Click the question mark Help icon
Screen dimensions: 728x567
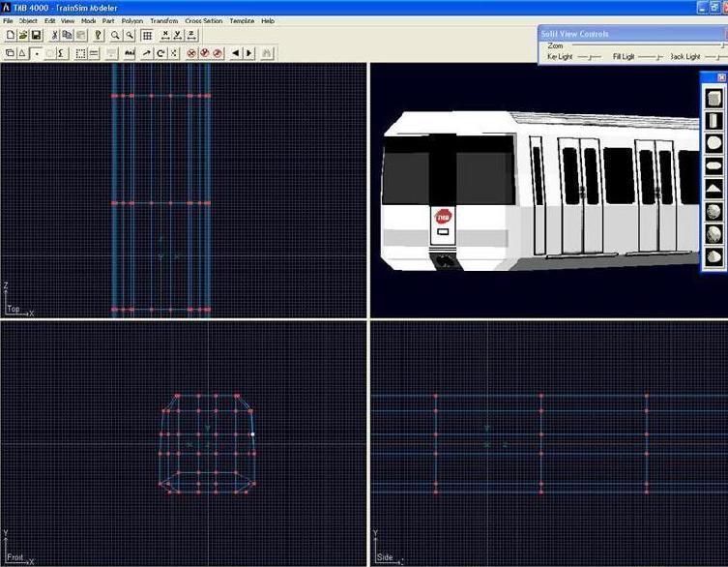point(99,36)
